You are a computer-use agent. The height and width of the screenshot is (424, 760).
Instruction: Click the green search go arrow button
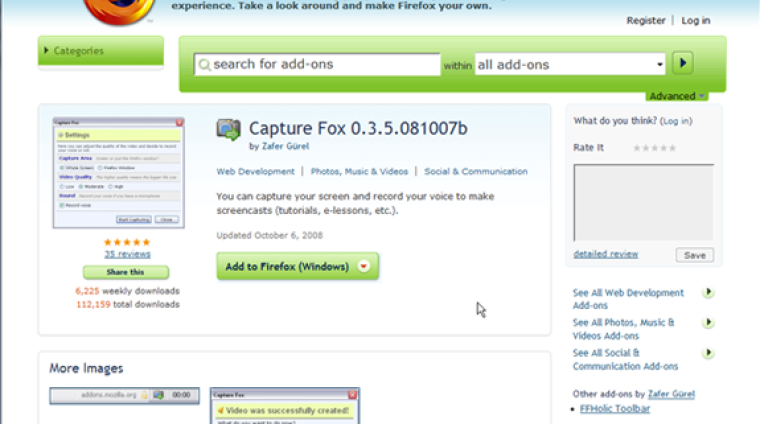pos(682,64)
